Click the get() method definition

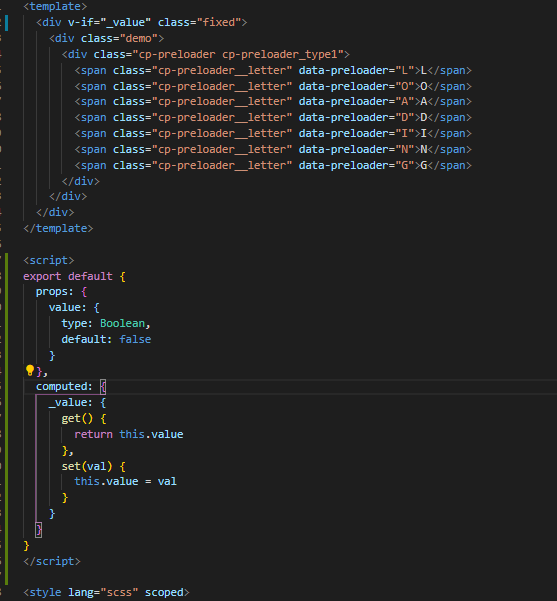coord(84,419)
